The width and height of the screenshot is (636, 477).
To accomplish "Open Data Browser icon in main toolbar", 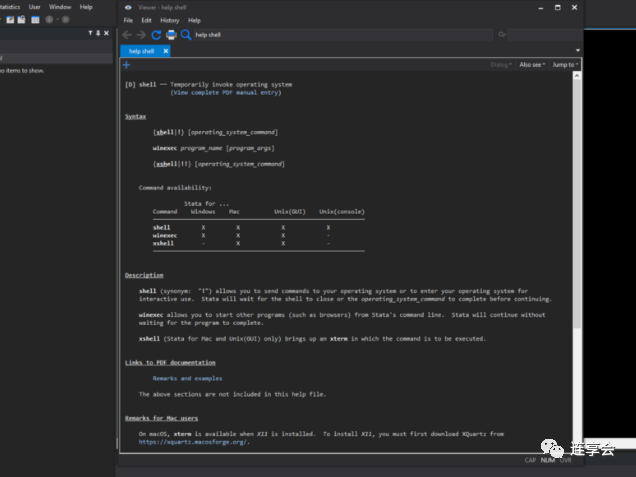I will [21, 19].
